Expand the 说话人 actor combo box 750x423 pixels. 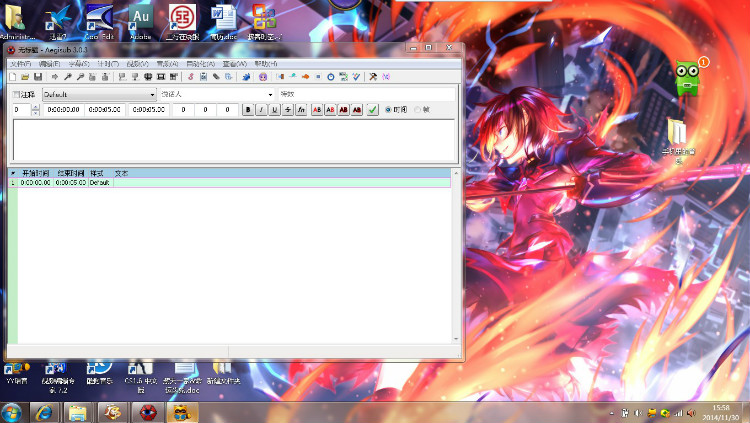click(x=270, y=95)
